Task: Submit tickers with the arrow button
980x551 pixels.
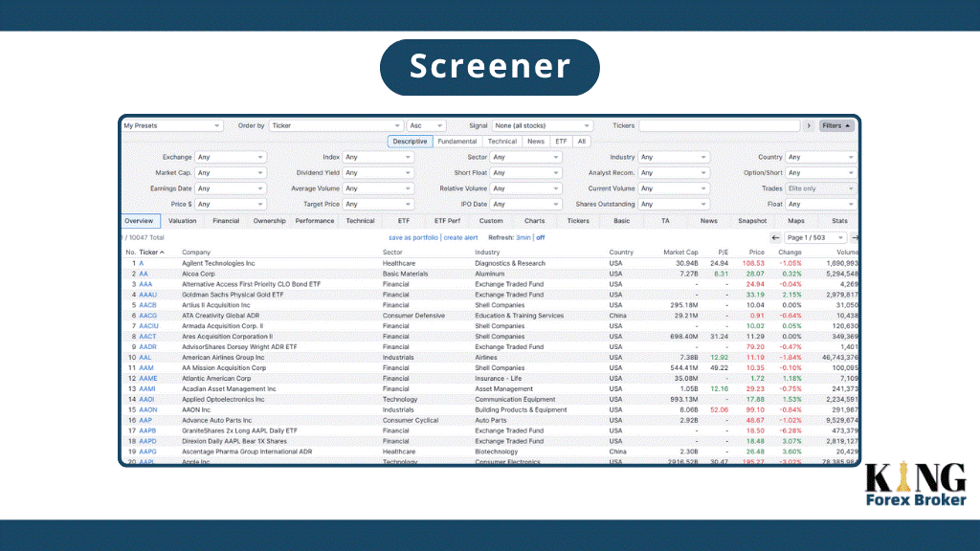Action: coord(809,125)
